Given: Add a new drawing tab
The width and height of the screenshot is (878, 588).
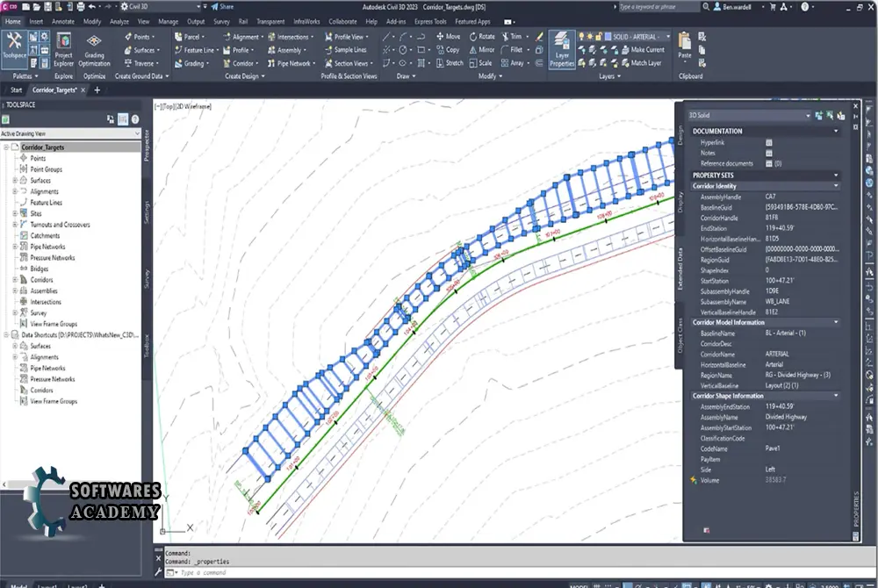Looking at the screenshot, I should coord(97,90).
